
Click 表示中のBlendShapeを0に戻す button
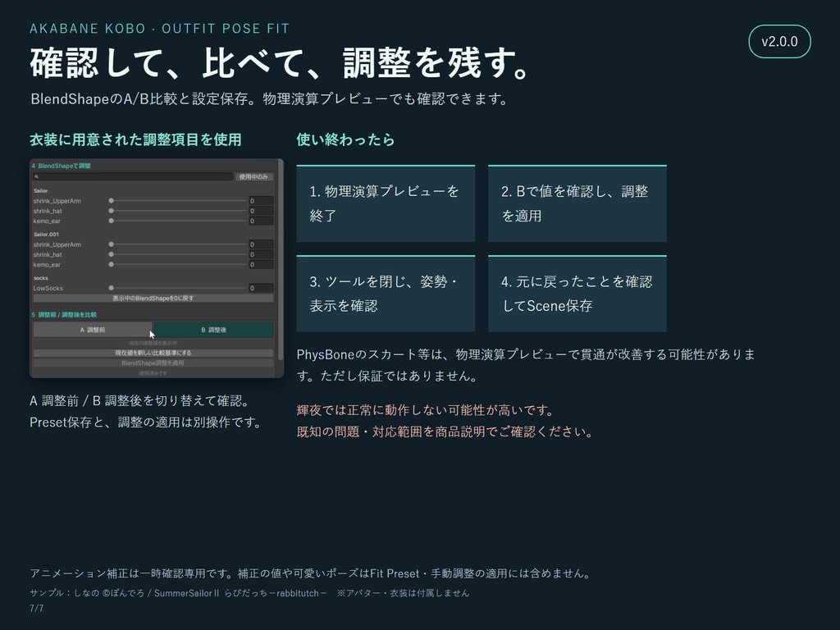(153, 299)
